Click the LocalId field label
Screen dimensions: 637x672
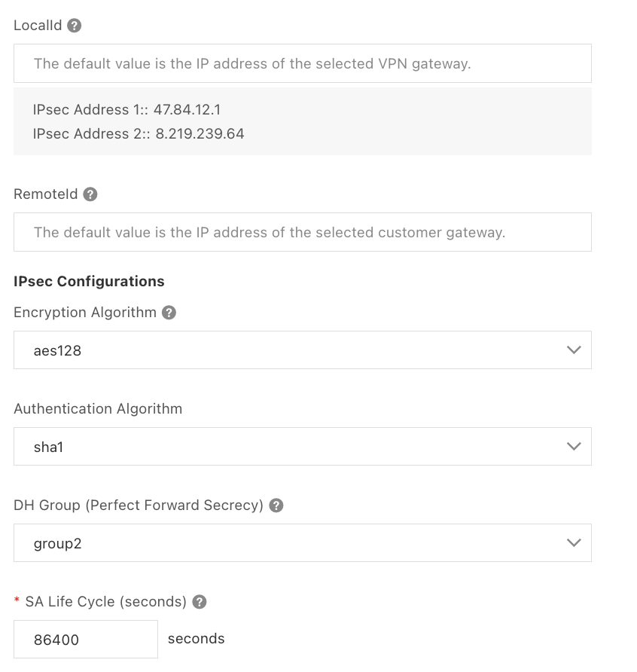coord(38,26)
